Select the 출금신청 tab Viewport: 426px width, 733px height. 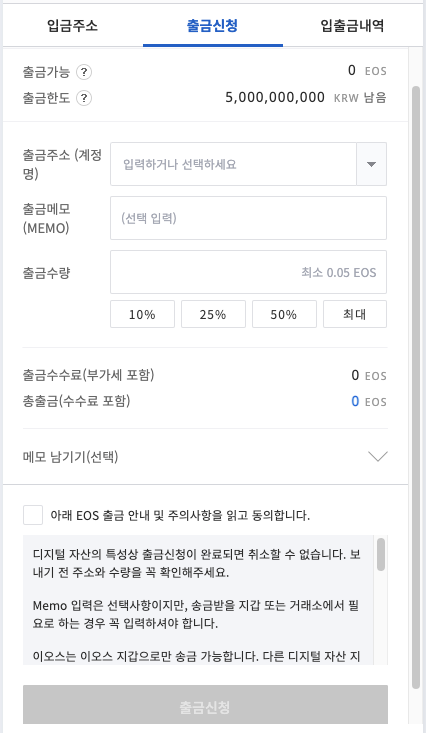pos(212,25)
